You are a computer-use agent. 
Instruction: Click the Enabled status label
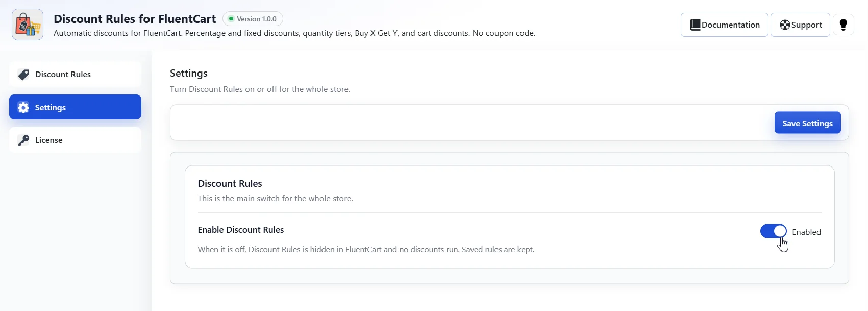(806, 232)
